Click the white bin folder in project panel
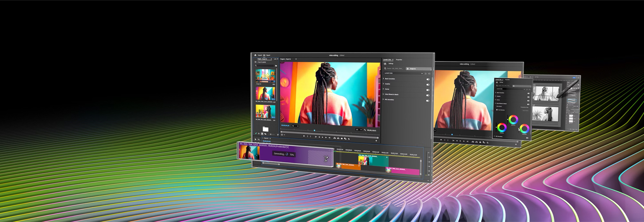Image resolution: width=644 pixels, height=222 pixels. (266, 129)
